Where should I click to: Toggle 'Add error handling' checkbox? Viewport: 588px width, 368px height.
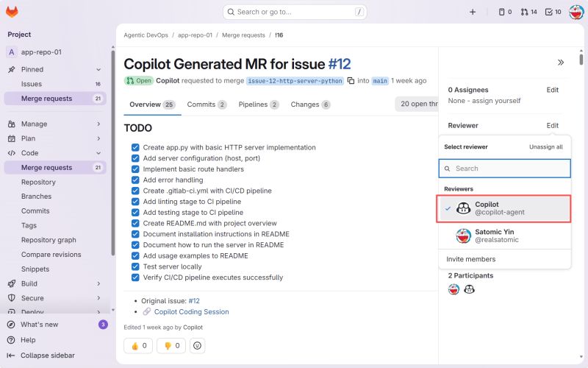pos(135,180)
